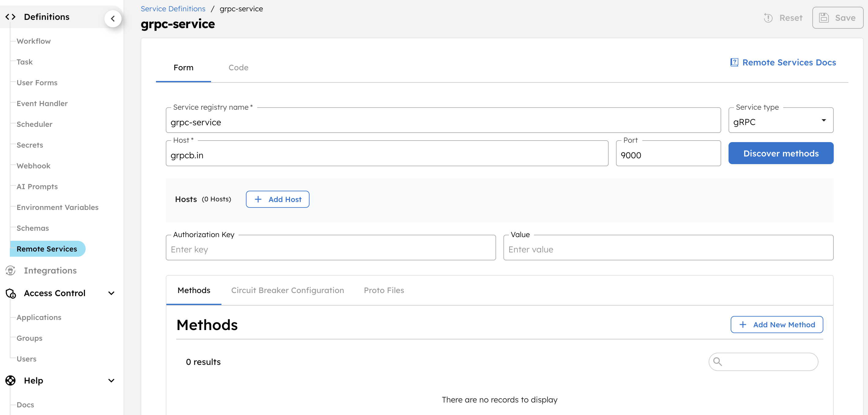868x415 pixels.
Task: Click the Definitions code icon in sidebar
Action: click(10, 17)
